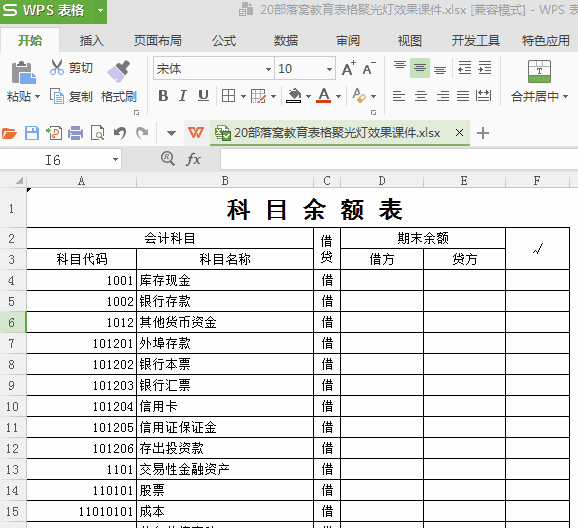
Task: Expand borders dropdown arrow
Action: 243,97
